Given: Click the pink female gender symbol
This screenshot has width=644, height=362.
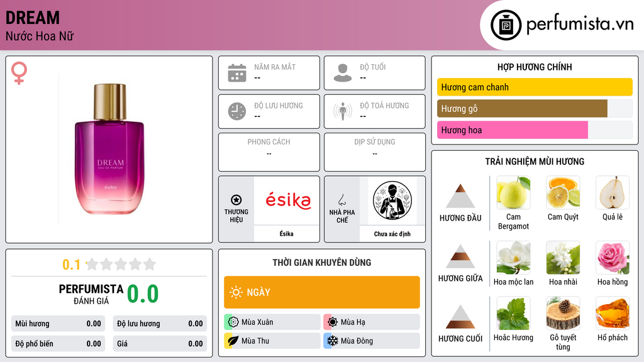Looking at the screenshot, I should click(x=19, y=73).
